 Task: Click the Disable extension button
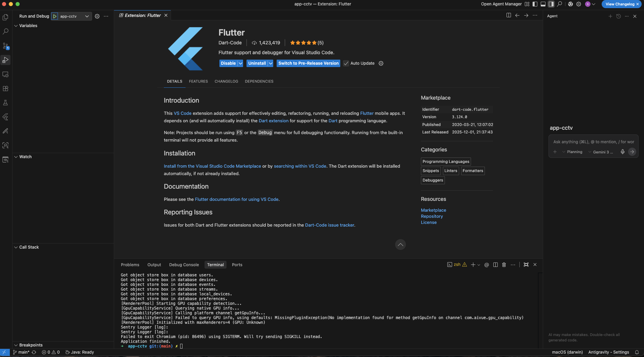228,63
